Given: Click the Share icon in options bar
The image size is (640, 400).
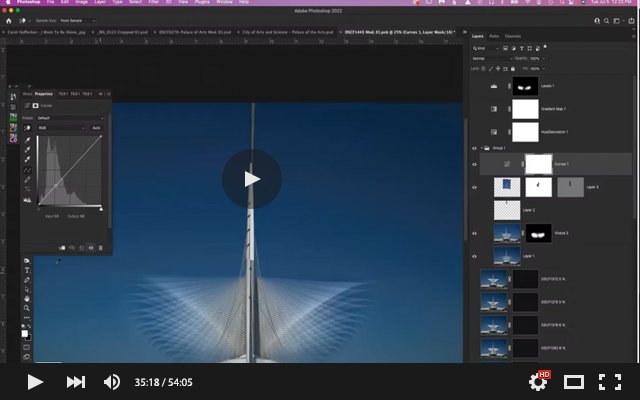Looking at the screenshot, I should coord(631,21).
